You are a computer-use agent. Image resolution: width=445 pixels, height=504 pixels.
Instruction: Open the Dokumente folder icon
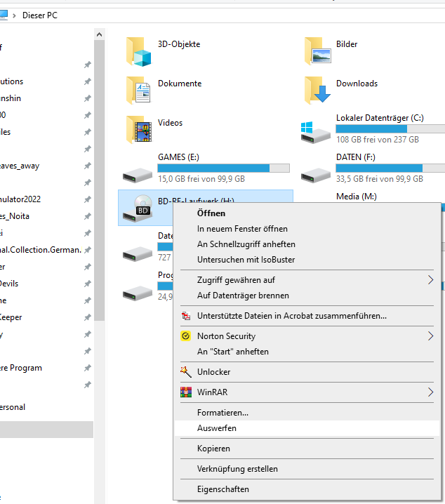pos(138,91)
